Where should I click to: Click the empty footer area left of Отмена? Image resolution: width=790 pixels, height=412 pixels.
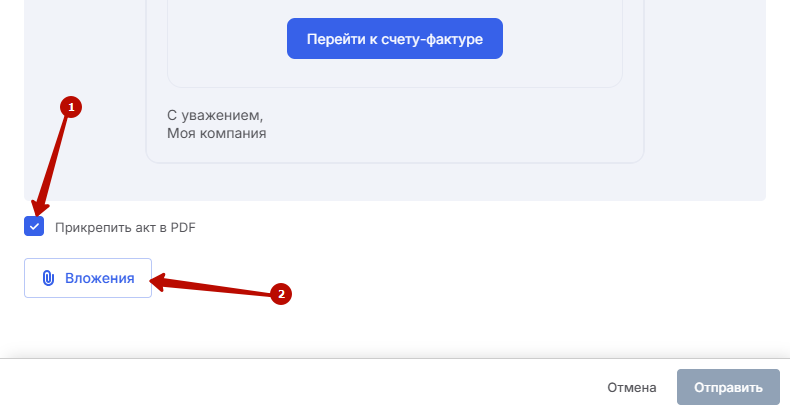click(300, 387)
